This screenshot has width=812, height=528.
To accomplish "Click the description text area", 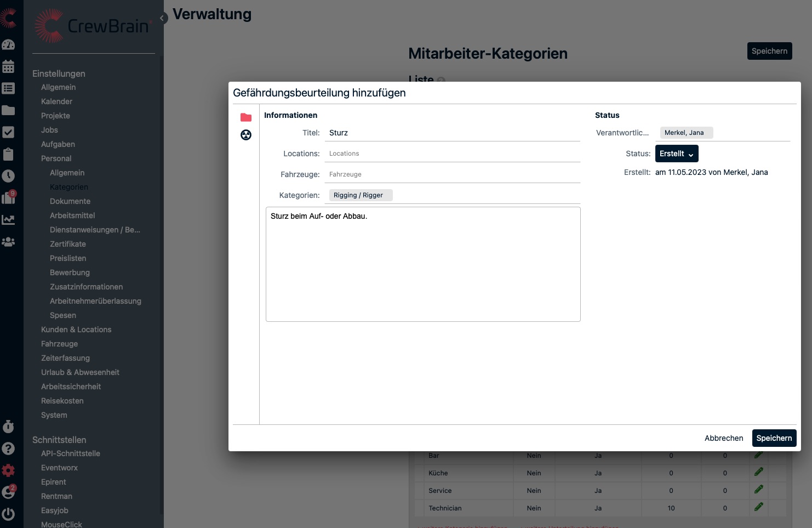I will 423,264.
